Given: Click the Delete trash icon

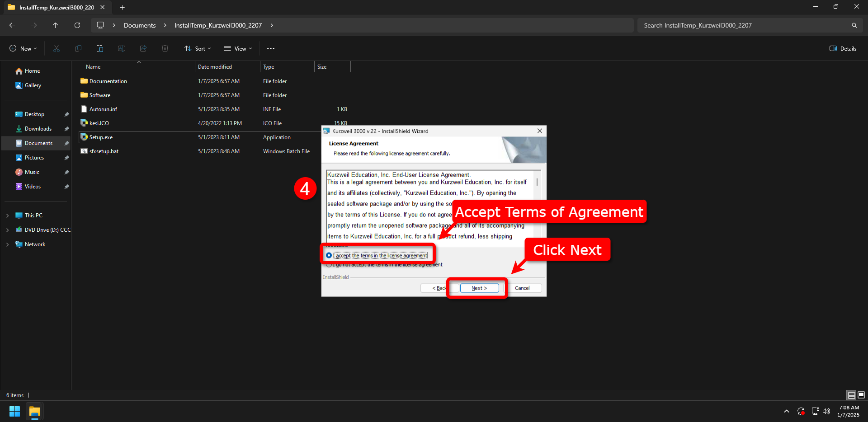Looking at the screenshot, I should 165,48.
